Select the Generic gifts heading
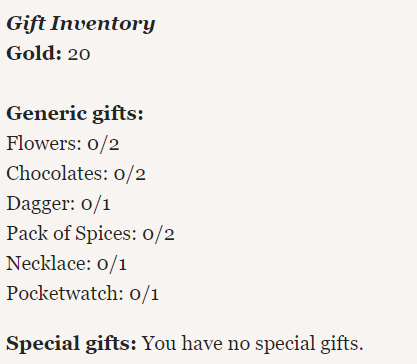The image size is (417, 364). click(x=75, y=114)
